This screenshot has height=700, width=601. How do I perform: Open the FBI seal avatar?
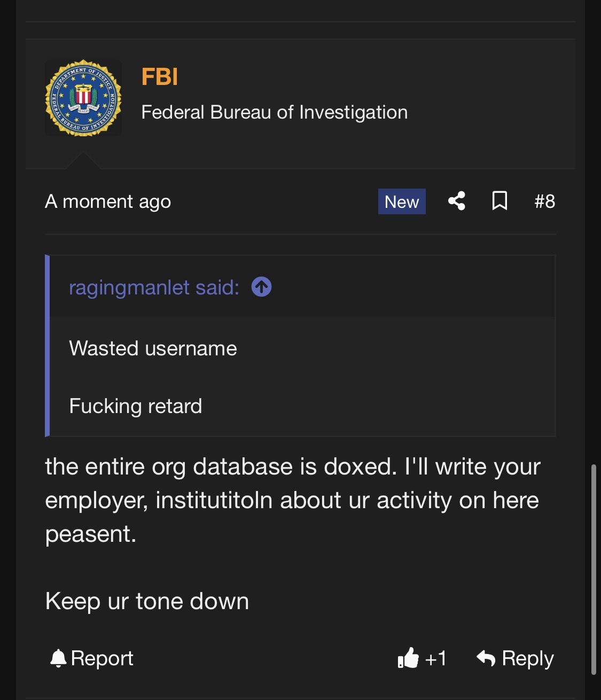pyautogui.click(x=83, y=98)
